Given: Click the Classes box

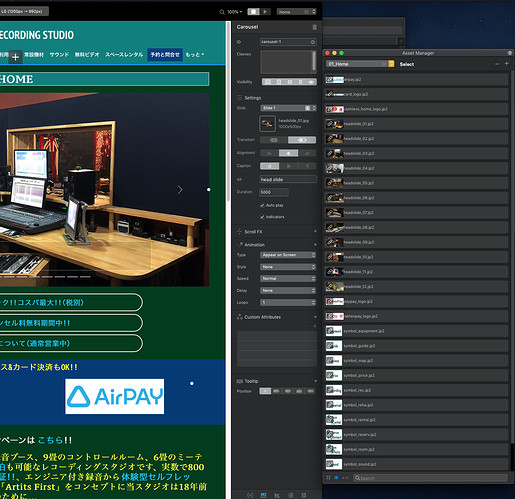Looking at the screenshot, I should coord(288,62).
